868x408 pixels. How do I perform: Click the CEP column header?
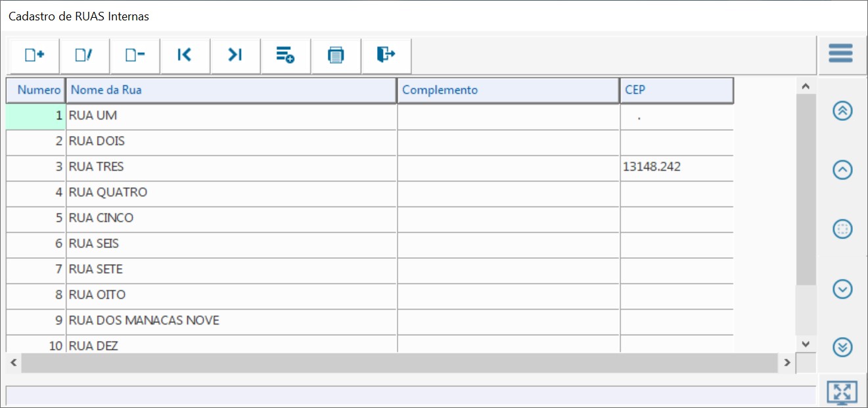[x=676, y=90]
